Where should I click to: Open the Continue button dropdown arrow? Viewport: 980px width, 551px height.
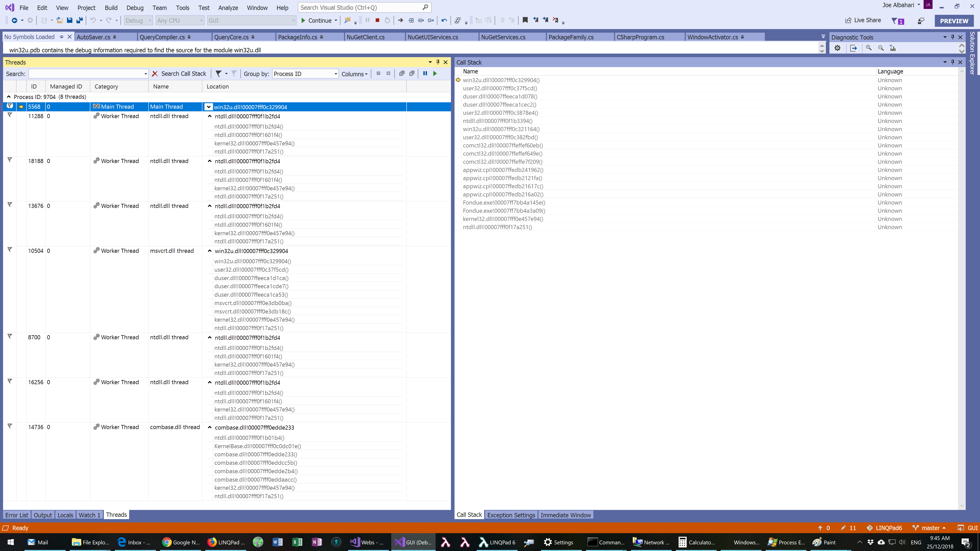coord(336,20)
